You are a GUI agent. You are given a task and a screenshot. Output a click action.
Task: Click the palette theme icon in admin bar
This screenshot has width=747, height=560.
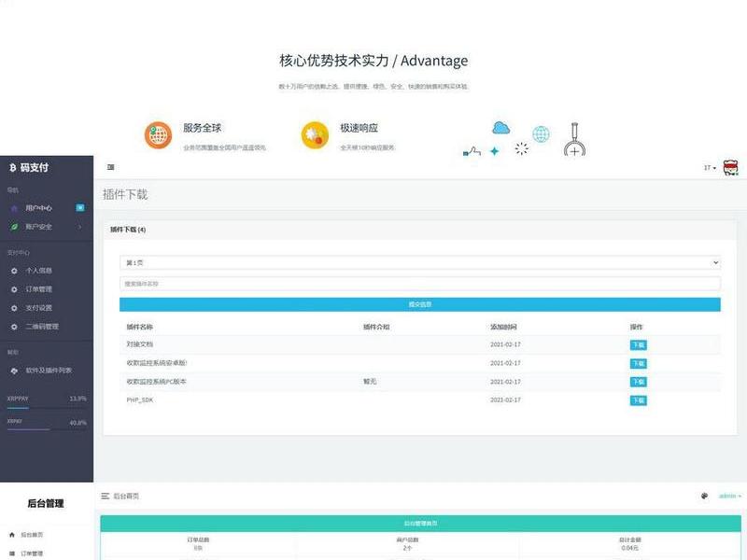click(x=705, y=497)
